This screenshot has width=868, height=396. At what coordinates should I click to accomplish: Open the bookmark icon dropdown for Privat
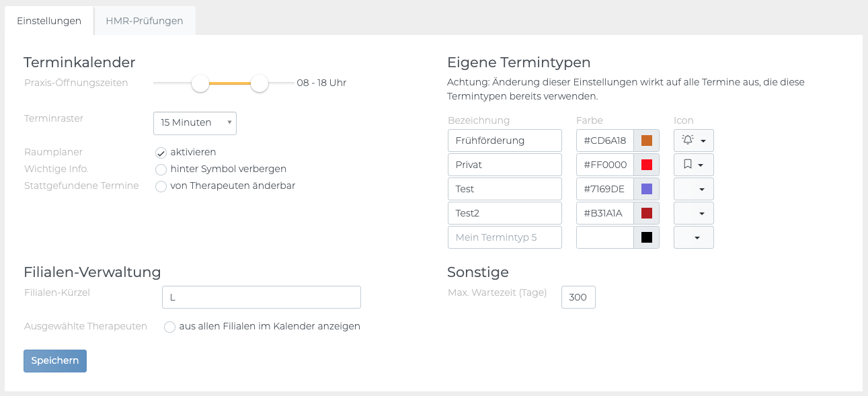pyautogui.click(x=693, y=165)
